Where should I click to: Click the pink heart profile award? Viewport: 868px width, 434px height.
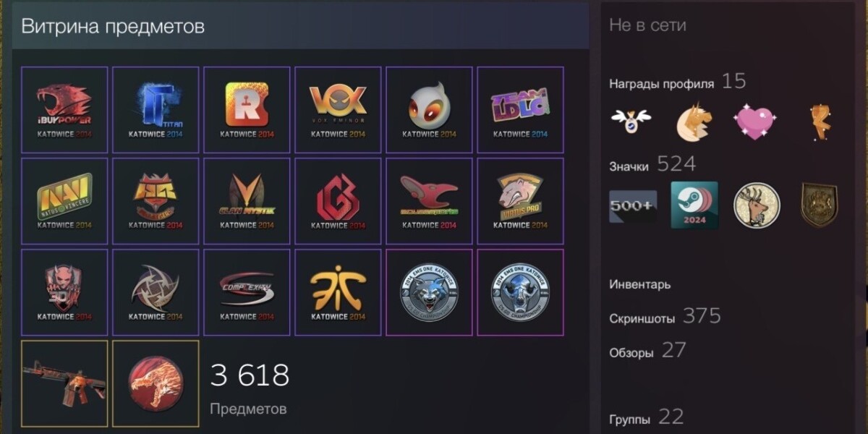click(x=755, y=122)
